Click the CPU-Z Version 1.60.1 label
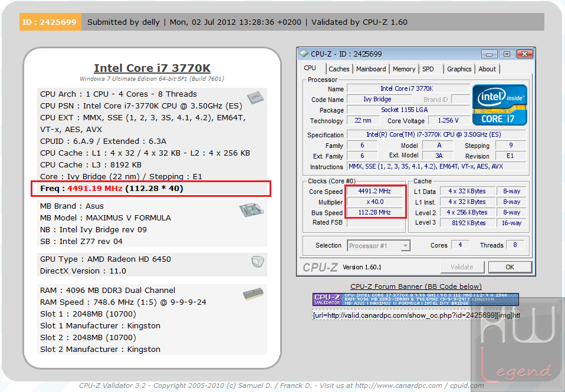The height and width of the screenshot is (392, 565). pos(362,267)
